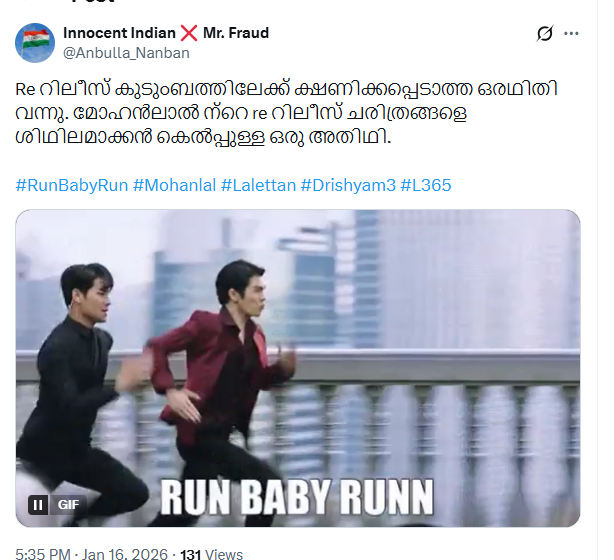
Task: Click the GIF badge label
Action: pyautogui.click(x=68, y=505)
